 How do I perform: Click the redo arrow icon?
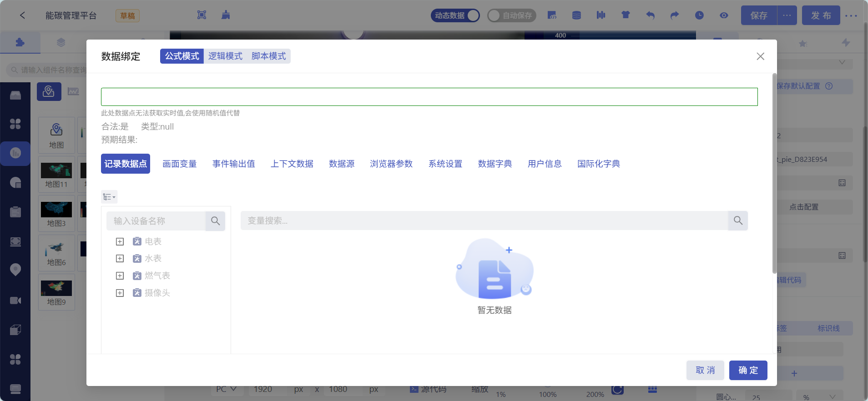coord(675,15)
